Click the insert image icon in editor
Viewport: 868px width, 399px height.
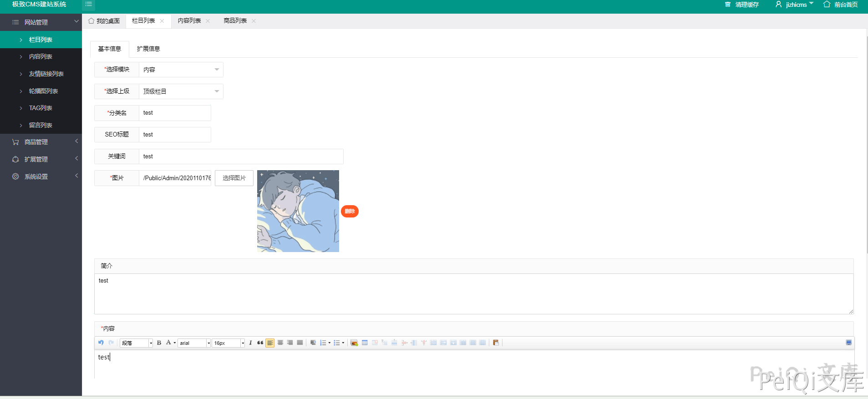pyautogui.click(x=354, y=343)
